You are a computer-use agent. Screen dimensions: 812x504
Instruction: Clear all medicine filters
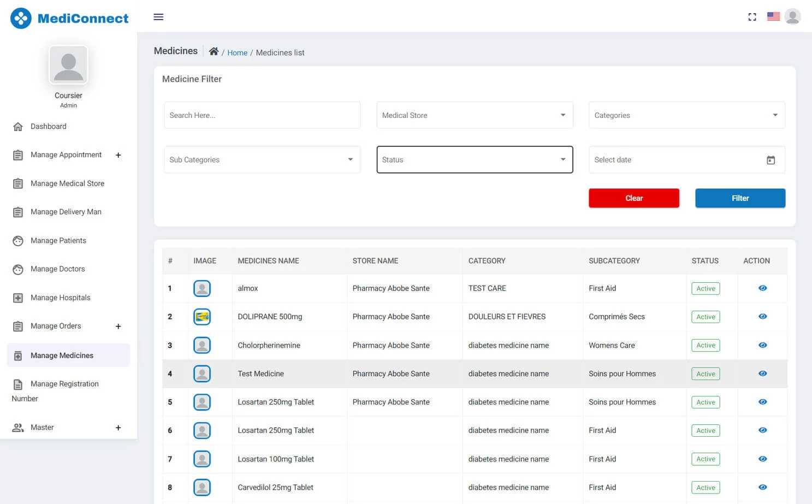[633, 198]
